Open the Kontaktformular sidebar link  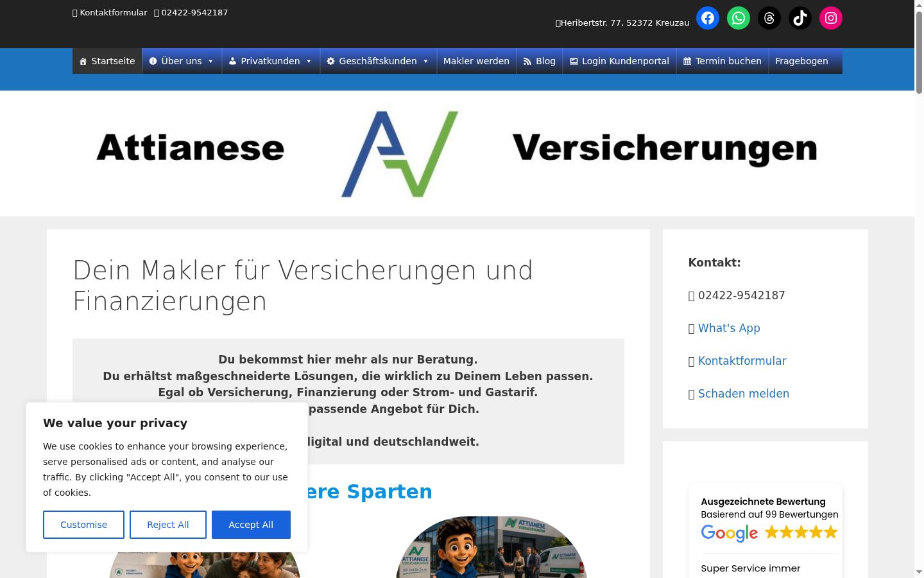coord(742,361)
